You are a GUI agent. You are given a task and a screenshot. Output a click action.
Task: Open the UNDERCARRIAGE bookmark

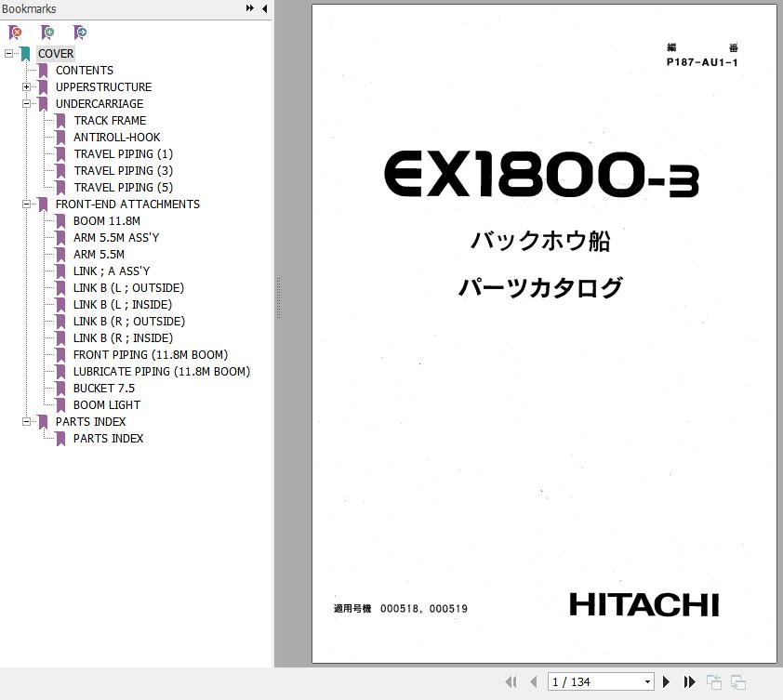coord(100,104)
